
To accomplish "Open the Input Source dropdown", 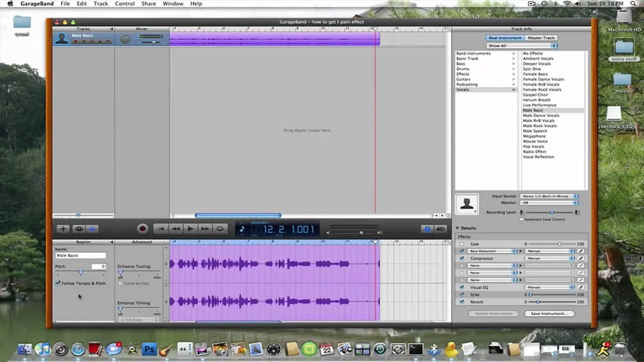I will (x=548, y=196).
